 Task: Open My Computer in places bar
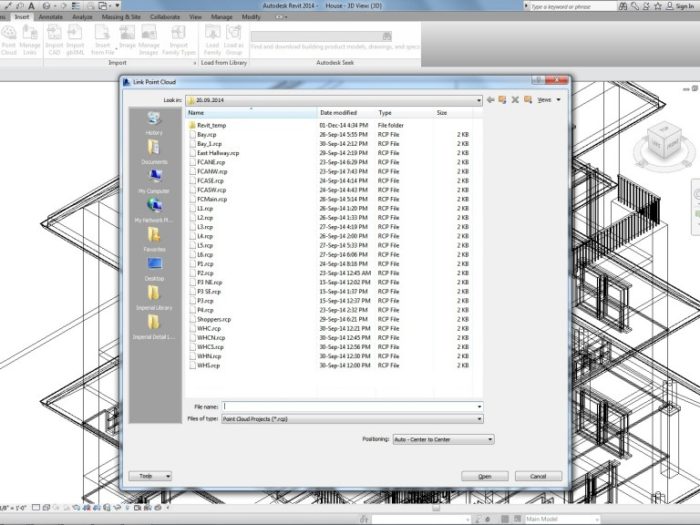(154, 181)
